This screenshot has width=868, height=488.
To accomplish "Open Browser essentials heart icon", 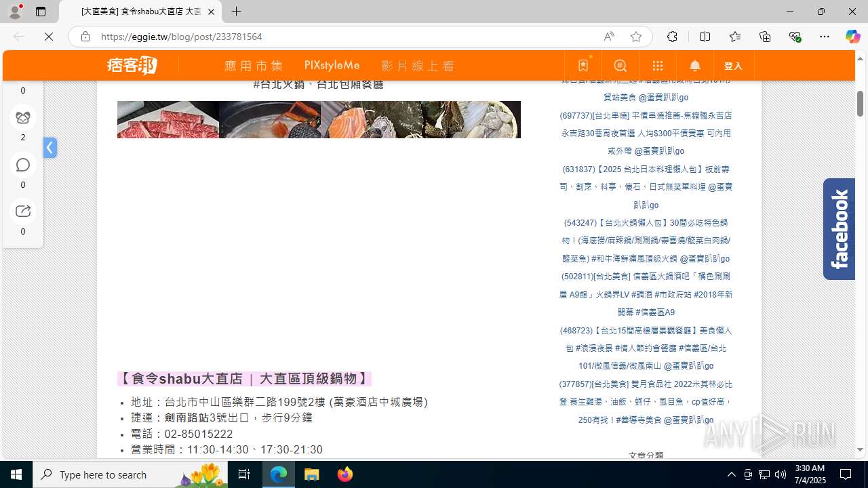I will (x=795, y=37).
